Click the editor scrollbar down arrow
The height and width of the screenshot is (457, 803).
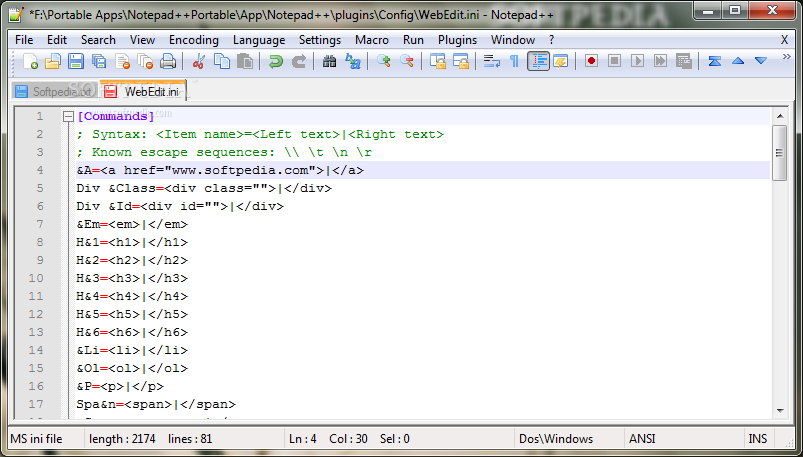(x=780, y=410)
